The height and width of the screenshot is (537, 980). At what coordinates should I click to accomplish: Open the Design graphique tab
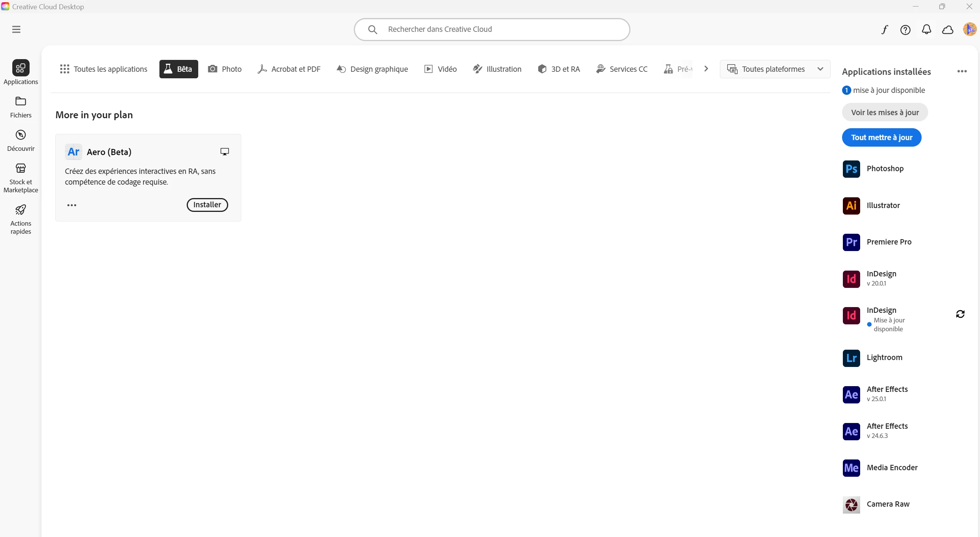(x=372, y=69)
